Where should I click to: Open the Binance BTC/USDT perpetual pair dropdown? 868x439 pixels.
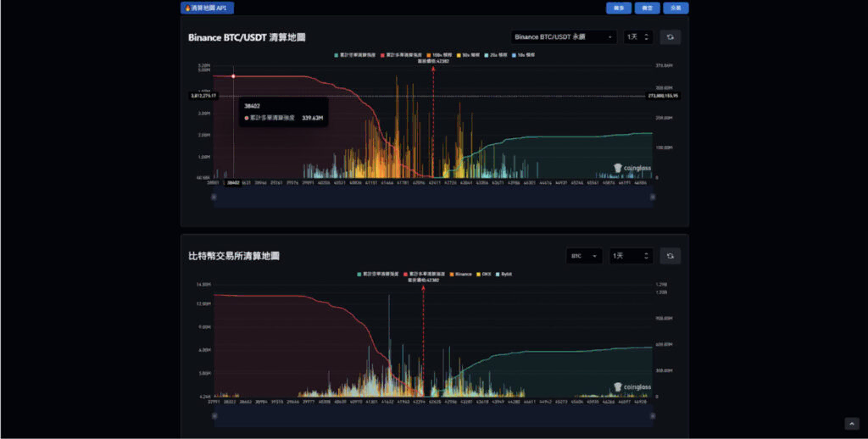[x=565, y=37]
